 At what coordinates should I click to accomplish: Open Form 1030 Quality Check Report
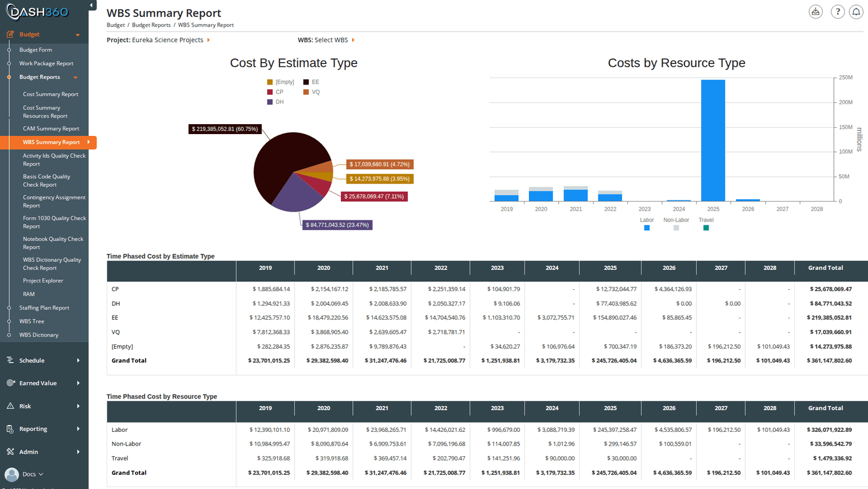(55, 222)
